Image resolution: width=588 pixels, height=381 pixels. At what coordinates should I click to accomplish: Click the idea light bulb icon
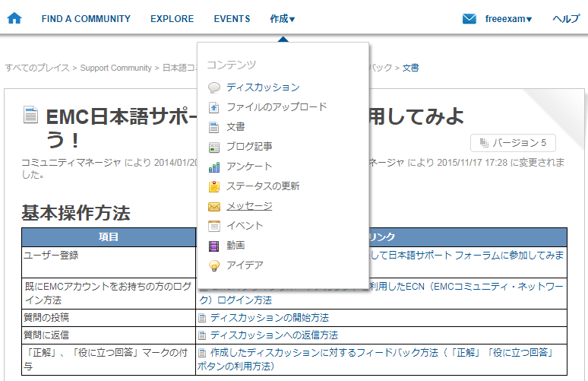pos(213,265)
